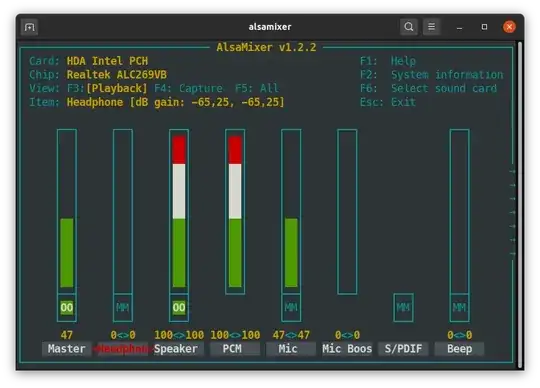Select the Mic Boos channel label
Image resolution: width=540 pixels, height=388 pixels.
[x=347, y=349]
